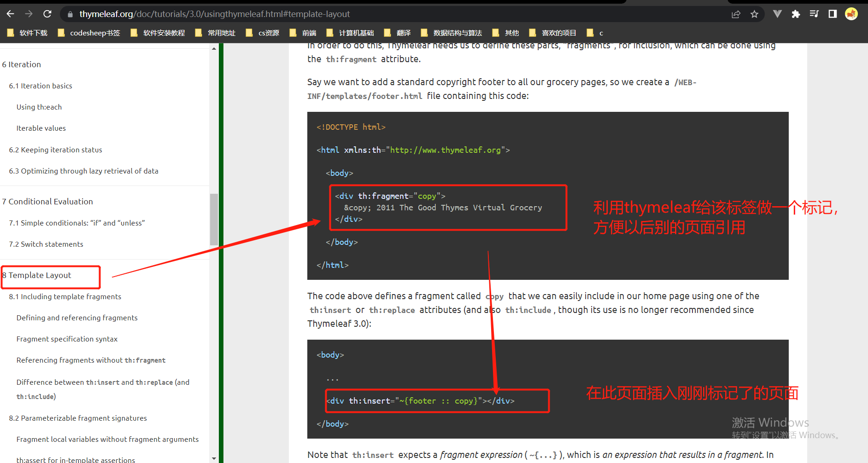Go forward to the next page
The width and height of the screenshot is (868, 463).
tap(29, 14)
